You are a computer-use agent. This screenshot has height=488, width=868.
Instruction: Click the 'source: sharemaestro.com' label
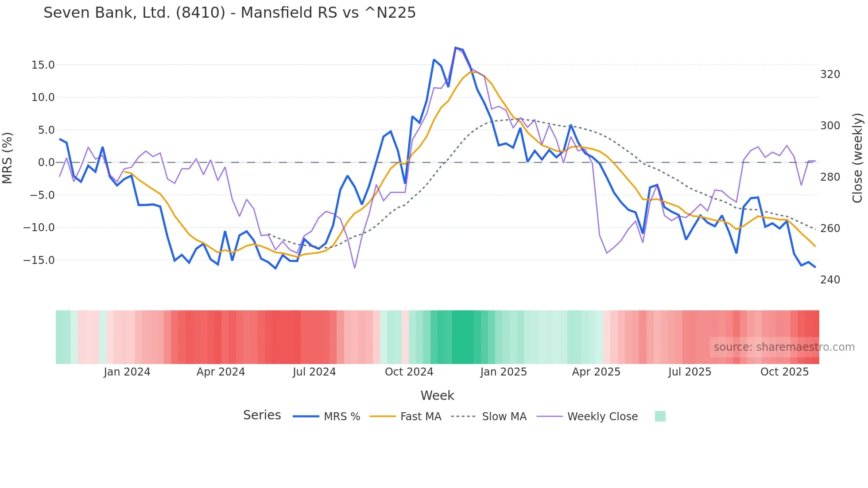tap(784, 347)
